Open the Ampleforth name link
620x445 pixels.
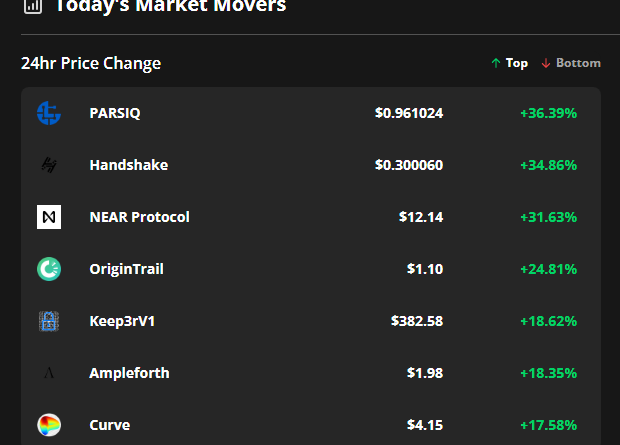tap(129, 373)
